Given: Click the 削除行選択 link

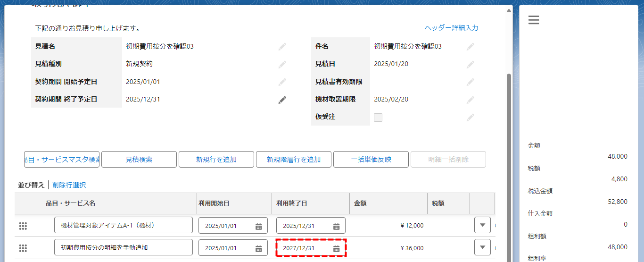Looking at the screenshot, I should coord(69,185).
